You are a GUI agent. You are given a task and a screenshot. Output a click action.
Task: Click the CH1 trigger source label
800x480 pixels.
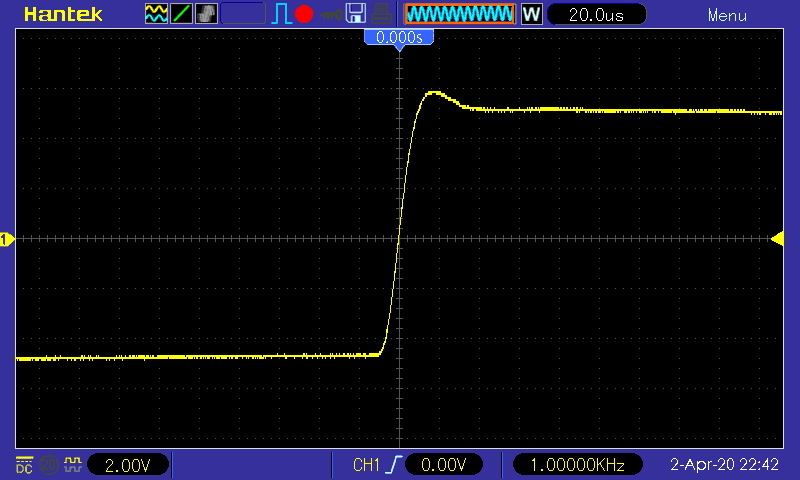pos(366,465)
